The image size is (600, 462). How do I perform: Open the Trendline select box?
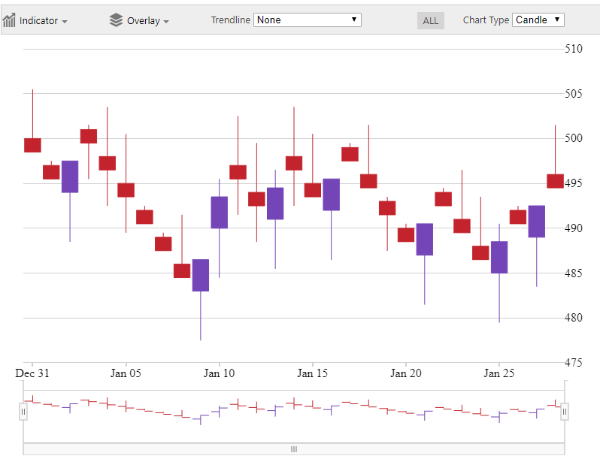(307, 20)
